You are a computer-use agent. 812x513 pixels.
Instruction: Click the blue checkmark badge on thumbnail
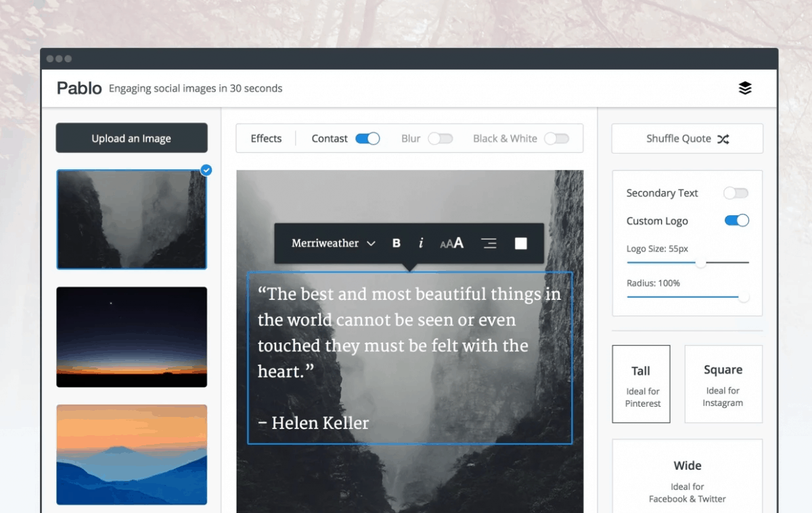(206, 170)
